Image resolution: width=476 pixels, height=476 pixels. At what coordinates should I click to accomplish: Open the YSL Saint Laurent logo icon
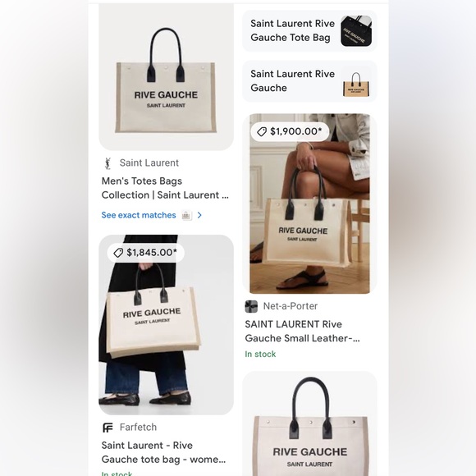pos(108,163)
